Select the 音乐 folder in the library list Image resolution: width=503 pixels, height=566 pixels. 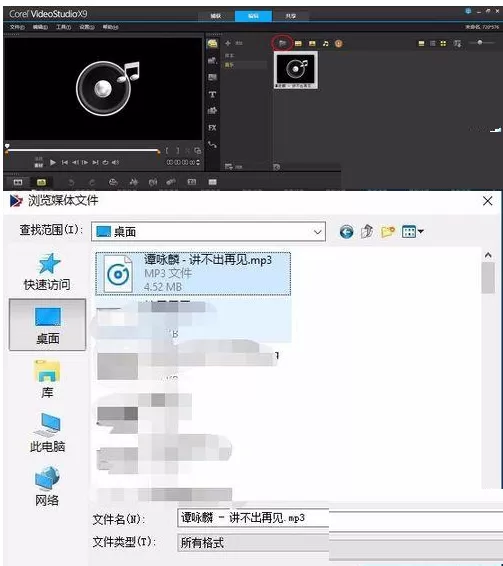pos(229,65)
